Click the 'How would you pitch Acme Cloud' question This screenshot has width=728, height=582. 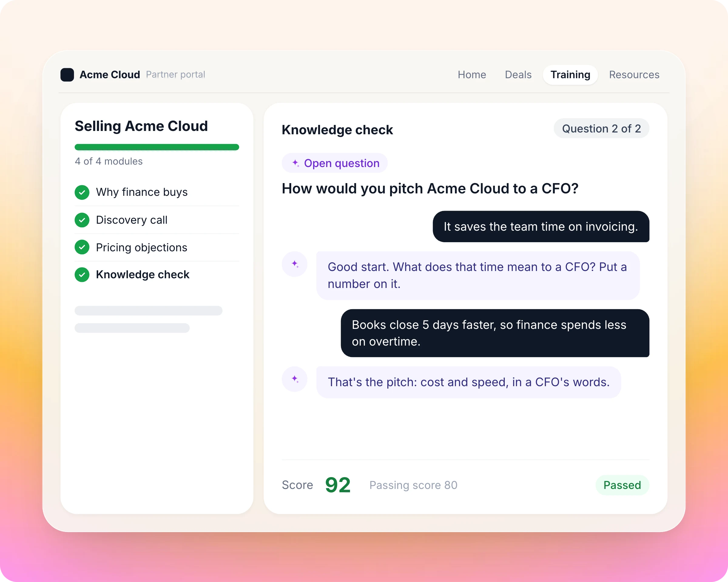(430, 189)
